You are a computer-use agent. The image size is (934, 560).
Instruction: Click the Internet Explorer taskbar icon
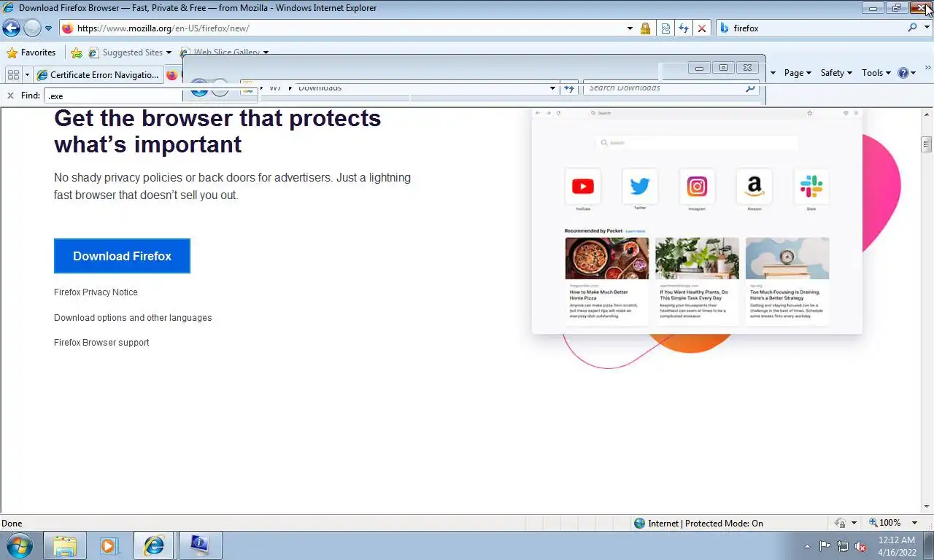[x=154, y=545]
